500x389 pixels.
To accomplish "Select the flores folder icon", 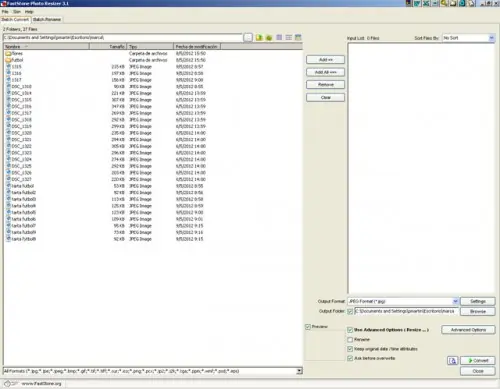I will (x=9, y=53).
